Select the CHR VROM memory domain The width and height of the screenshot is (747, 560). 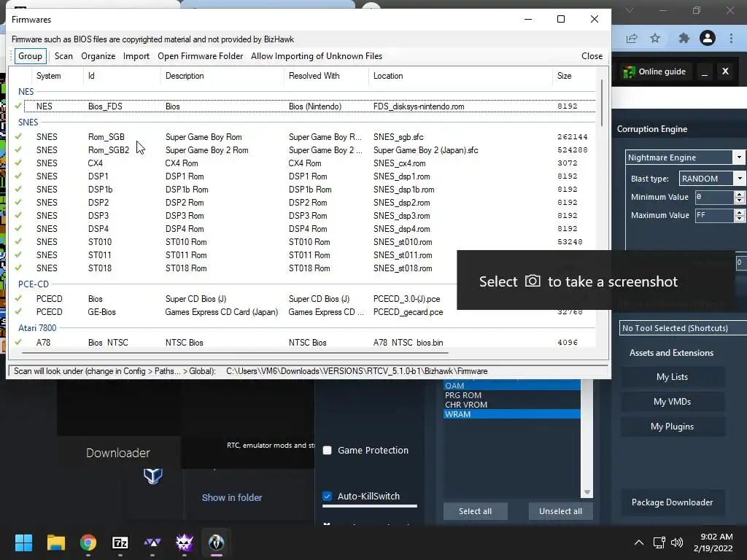click(511, 405)
